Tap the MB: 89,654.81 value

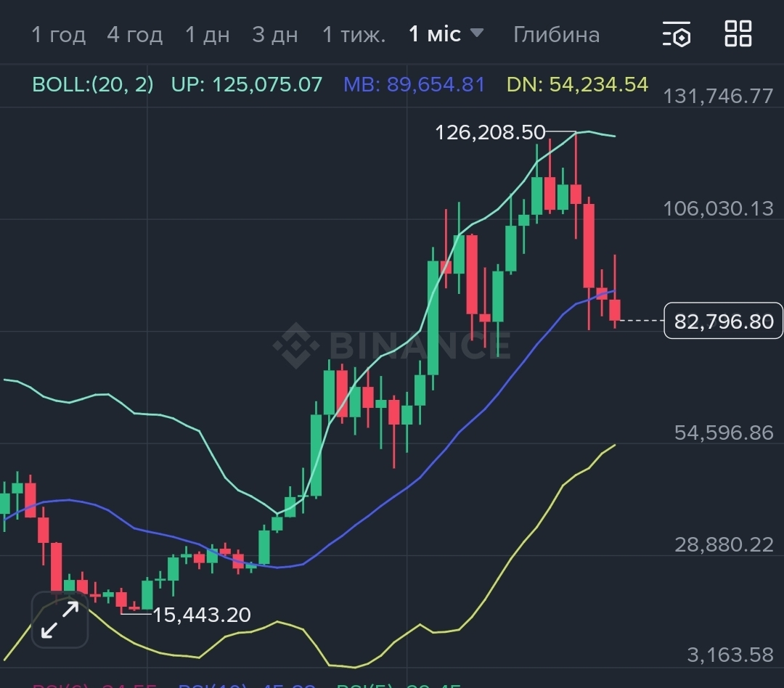pyautogui.click(x=414, y=84)
